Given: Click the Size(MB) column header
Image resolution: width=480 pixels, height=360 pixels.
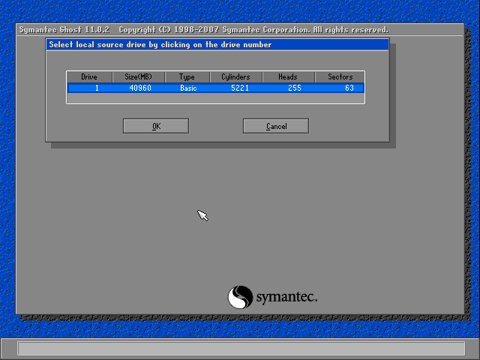Looking at the screenshot, I should tap(138, 77).
